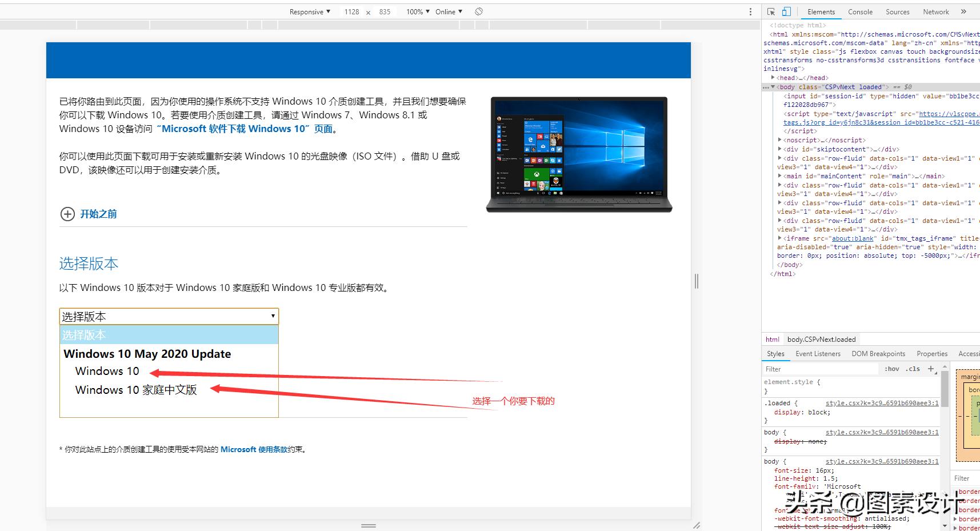Click the 选择版本 heading text
The width and height of the screenshot is (980, 531).
[89, 263]
